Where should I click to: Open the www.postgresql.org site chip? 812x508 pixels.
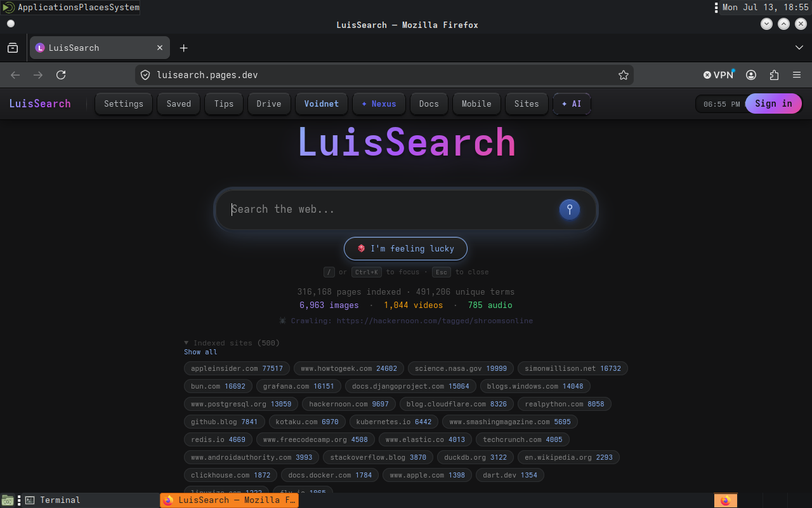(x=241, y=404)
